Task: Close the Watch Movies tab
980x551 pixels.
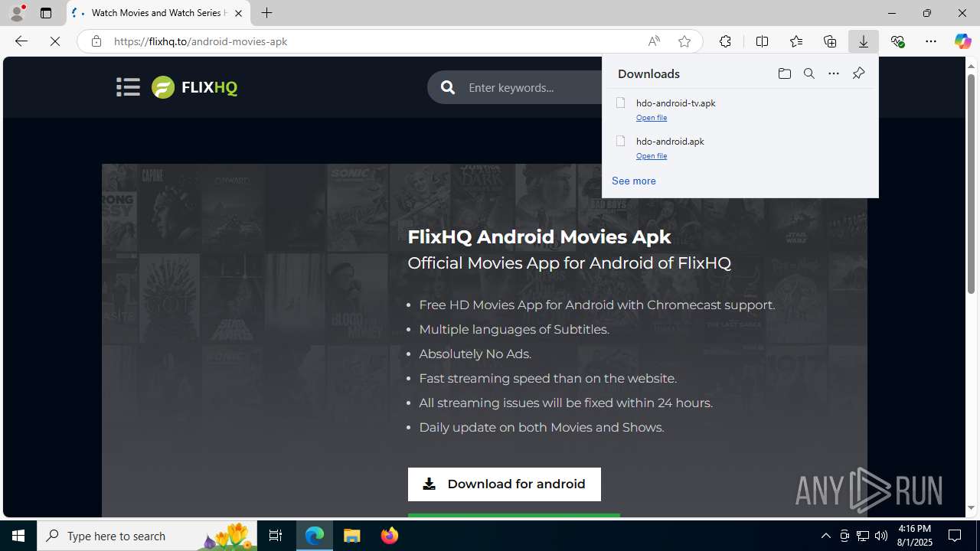Action: coord(238,13)
